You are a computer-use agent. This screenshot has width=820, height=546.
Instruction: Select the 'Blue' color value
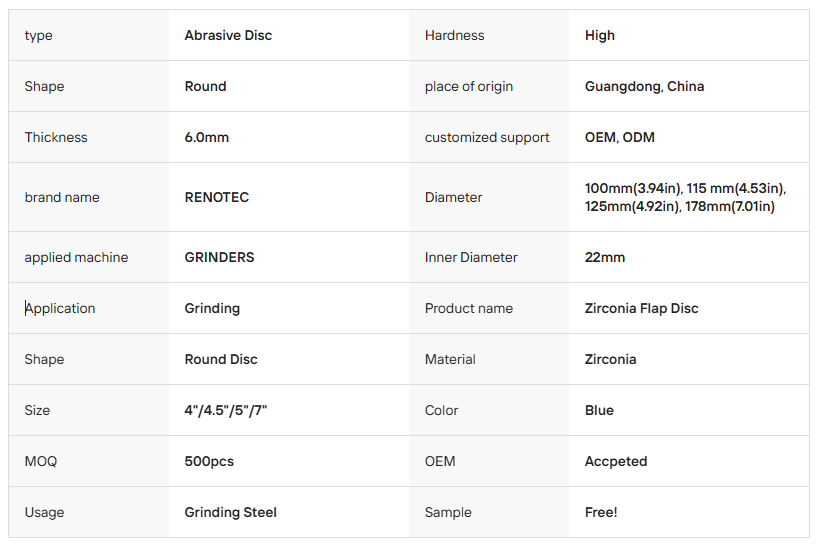coord(599,411)
